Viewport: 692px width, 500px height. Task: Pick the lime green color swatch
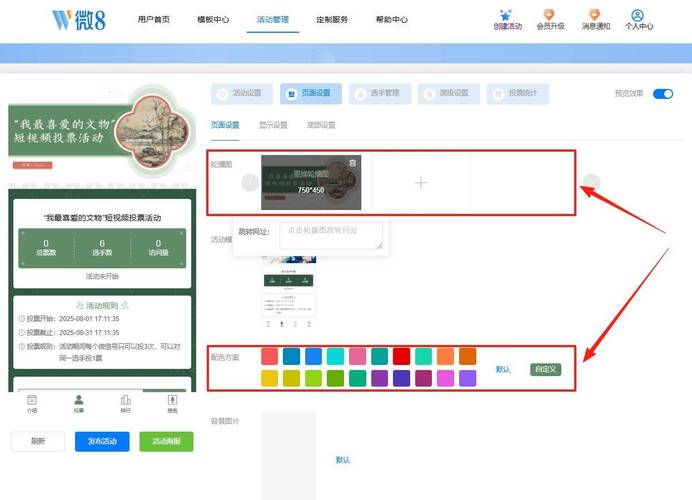313,378
